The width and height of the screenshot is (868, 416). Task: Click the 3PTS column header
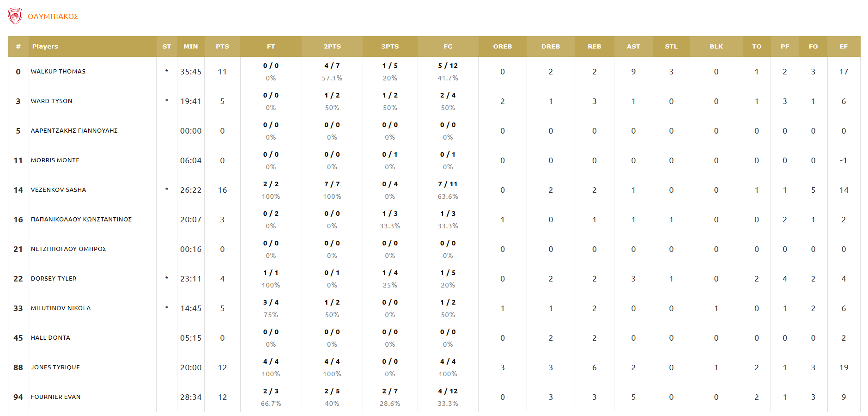[390, 47]
